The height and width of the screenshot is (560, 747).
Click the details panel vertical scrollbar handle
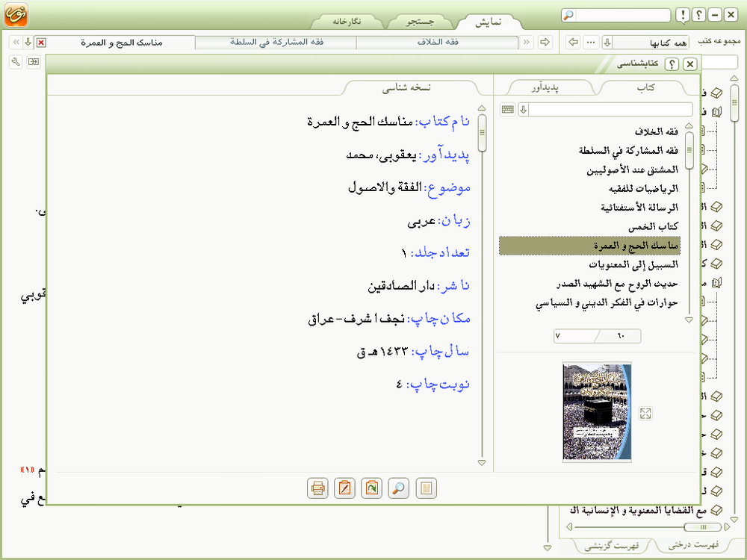(482, 133)
